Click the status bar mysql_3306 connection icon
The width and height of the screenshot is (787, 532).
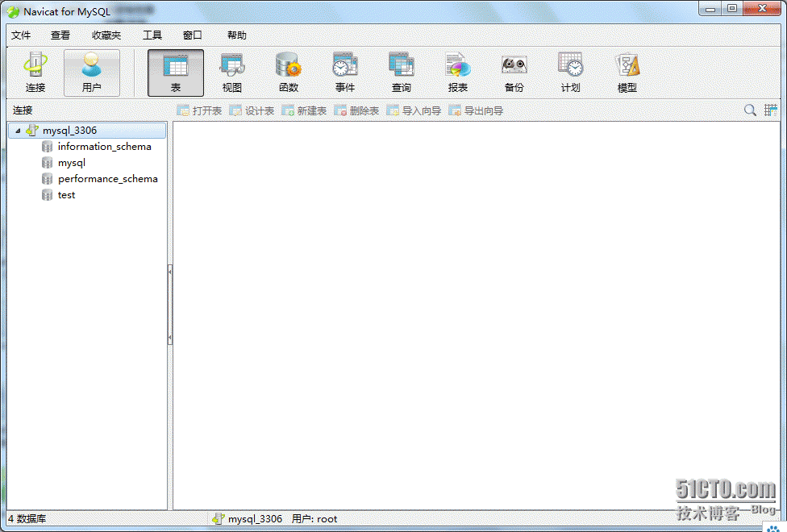(x=218, y=518)
